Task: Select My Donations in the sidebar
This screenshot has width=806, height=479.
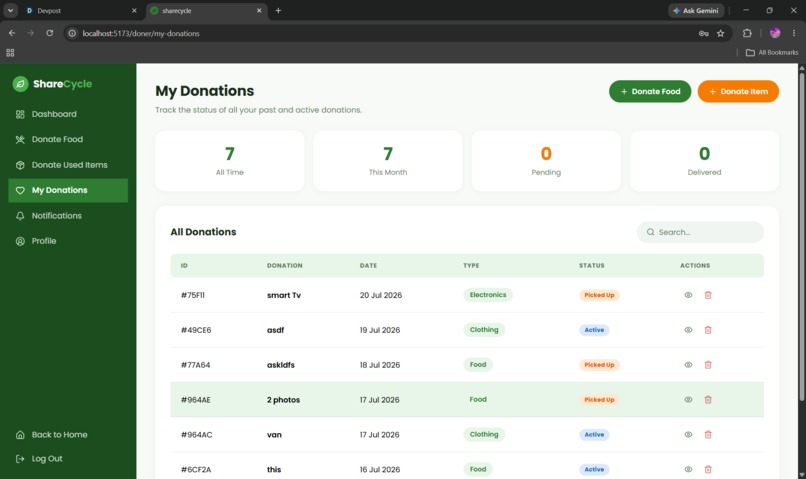Action: [x=68, y=190]
